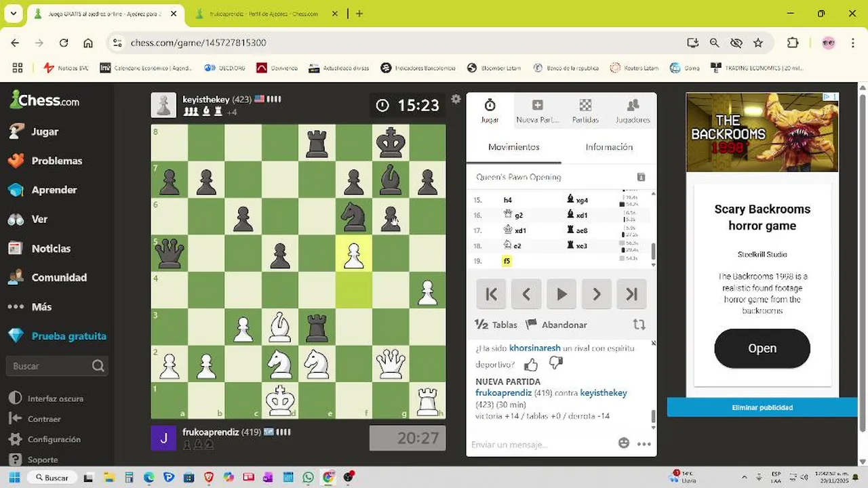Screen dimensions: 868x488
Task: Select highlighted move f5
Action: [x=507, y=260]
